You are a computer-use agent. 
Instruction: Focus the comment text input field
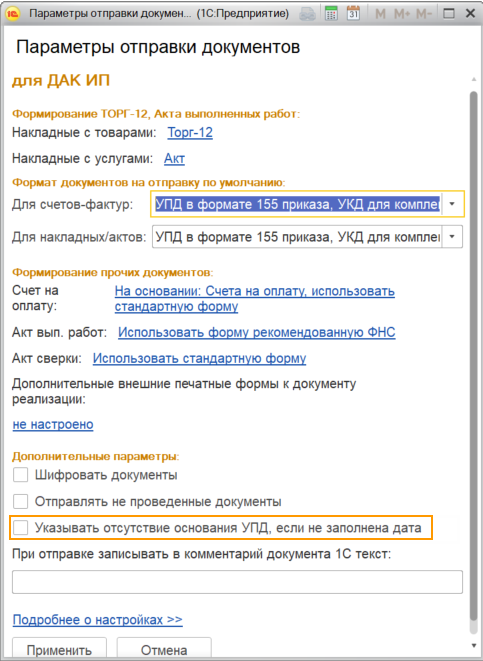click(237, 582)
